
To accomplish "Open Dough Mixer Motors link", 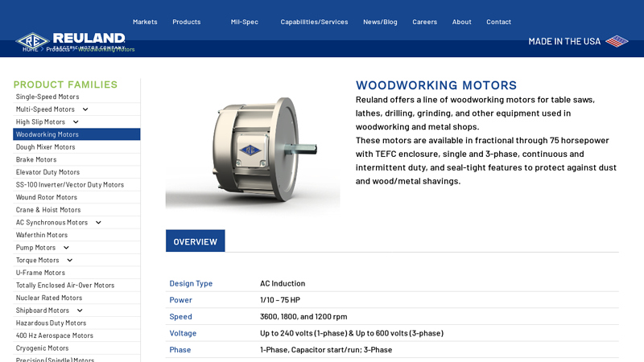I will 45,147.
